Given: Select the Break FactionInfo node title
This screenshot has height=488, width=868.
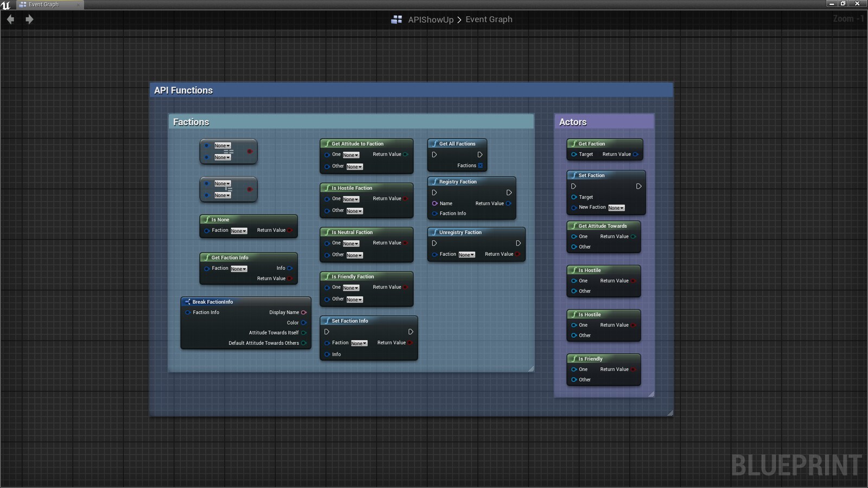Looking at the screenshot, I should click(213, 302).
